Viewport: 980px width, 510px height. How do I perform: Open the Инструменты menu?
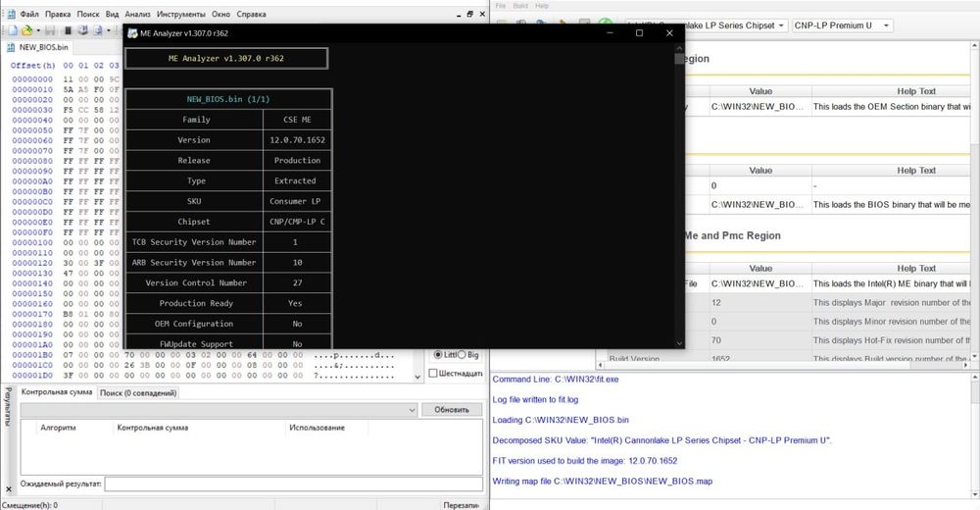[x=180, y=14]
